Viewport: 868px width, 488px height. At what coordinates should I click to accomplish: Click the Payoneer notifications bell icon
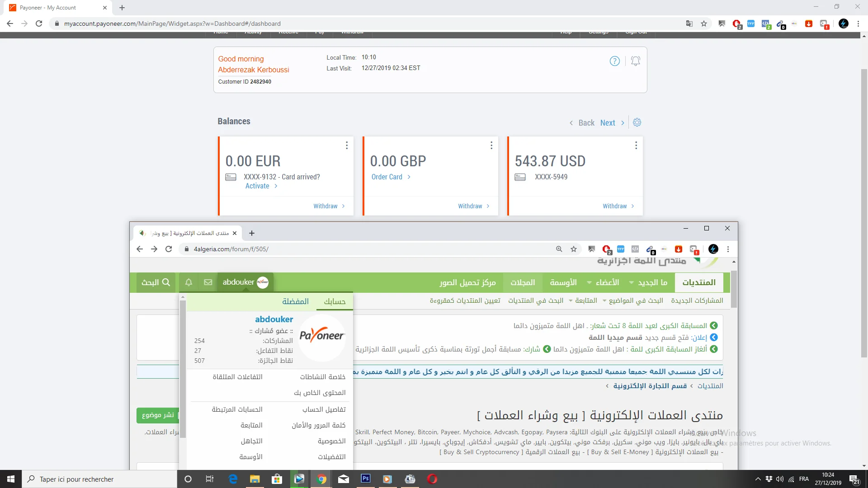635,61
